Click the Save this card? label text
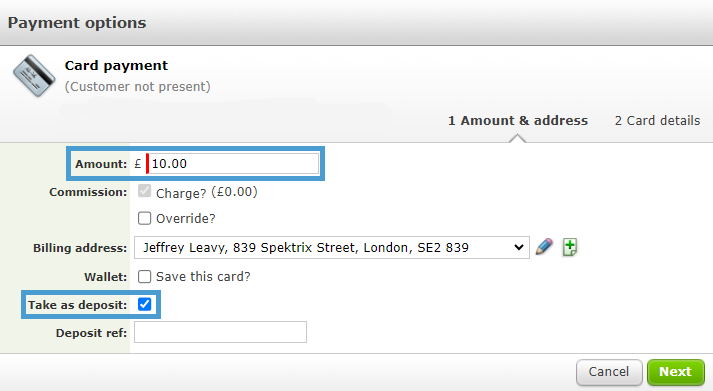The height and width of the screenshot is (391, 713). point(203,276)
